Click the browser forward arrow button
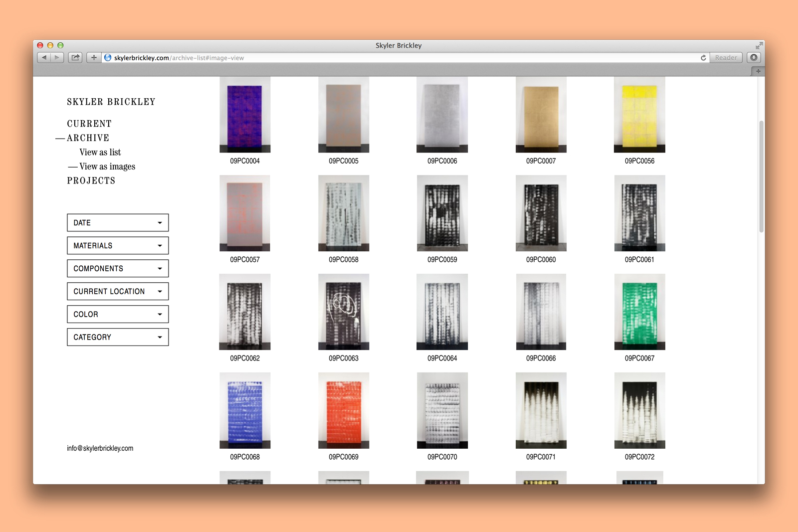 (x=57, y=58)
